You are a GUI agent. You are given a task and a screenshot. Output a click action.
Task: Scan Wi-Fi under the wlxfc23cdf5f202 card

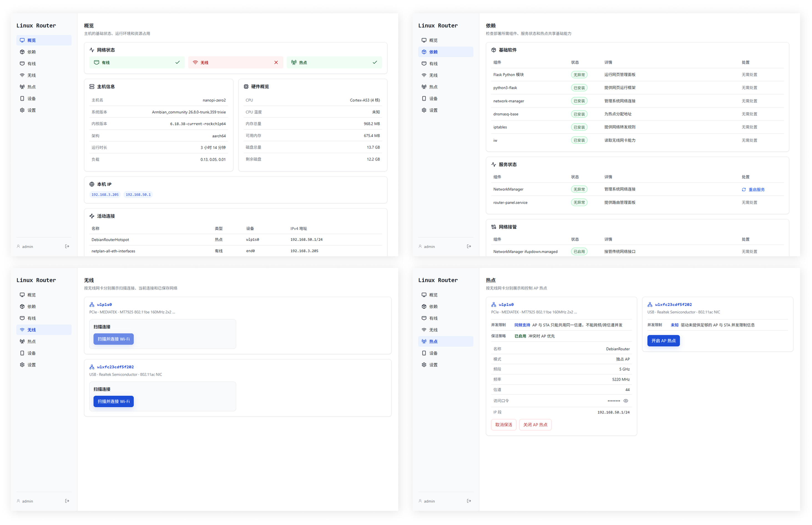tap(114, 401)
